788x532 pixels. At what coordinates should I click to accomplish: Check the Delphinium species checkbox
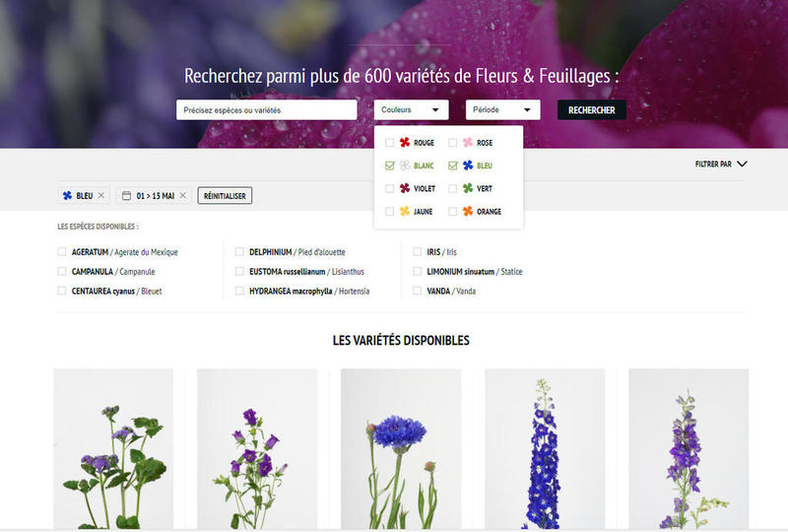(239, 252)
